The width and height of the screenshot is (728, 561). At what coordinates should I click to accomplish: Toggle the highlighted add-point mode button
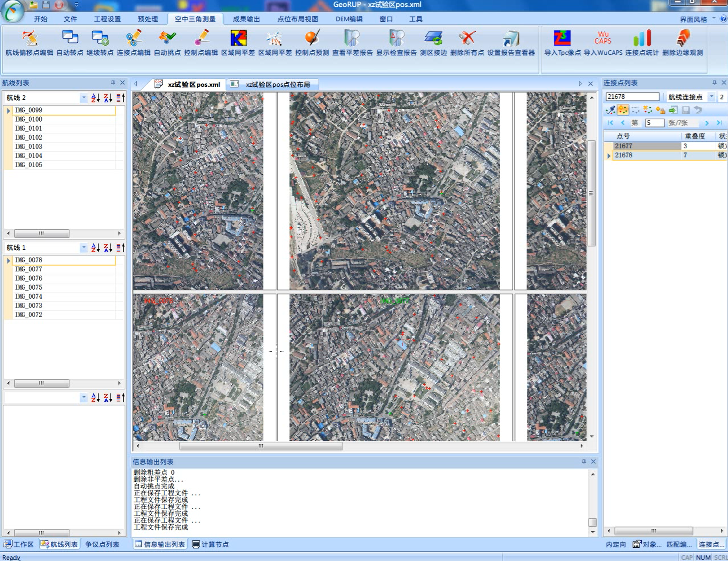[623, 110]
